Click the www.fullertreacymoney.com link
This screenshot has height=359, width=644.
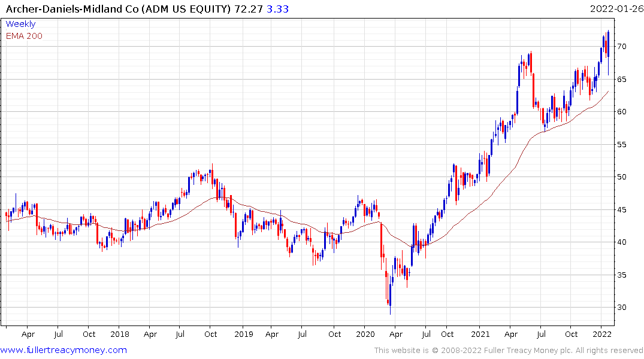(64, 350)
